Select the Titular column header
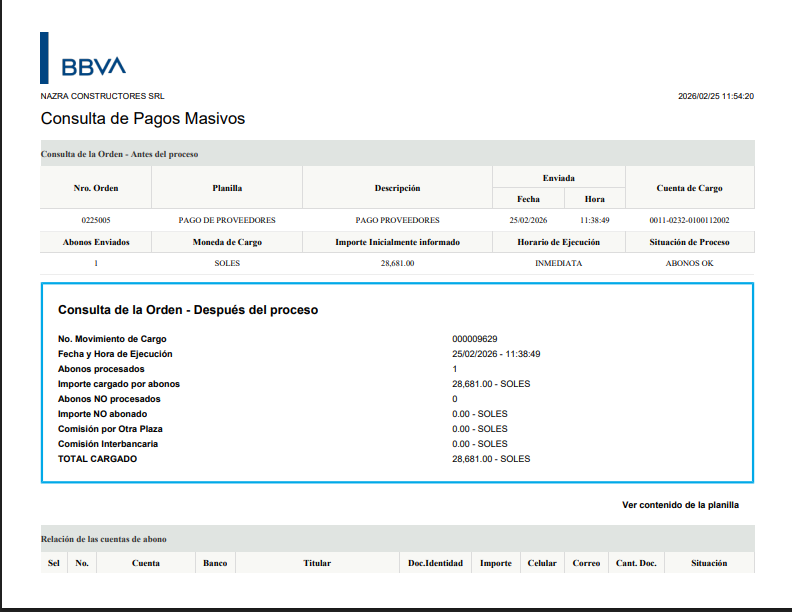 [x=317, y=563]
